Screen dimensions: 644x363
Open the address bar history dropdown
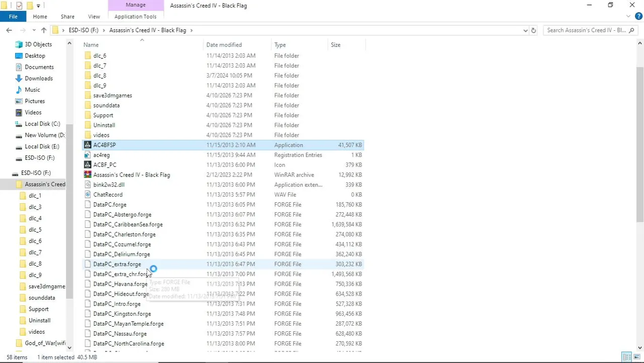[526, 30]
